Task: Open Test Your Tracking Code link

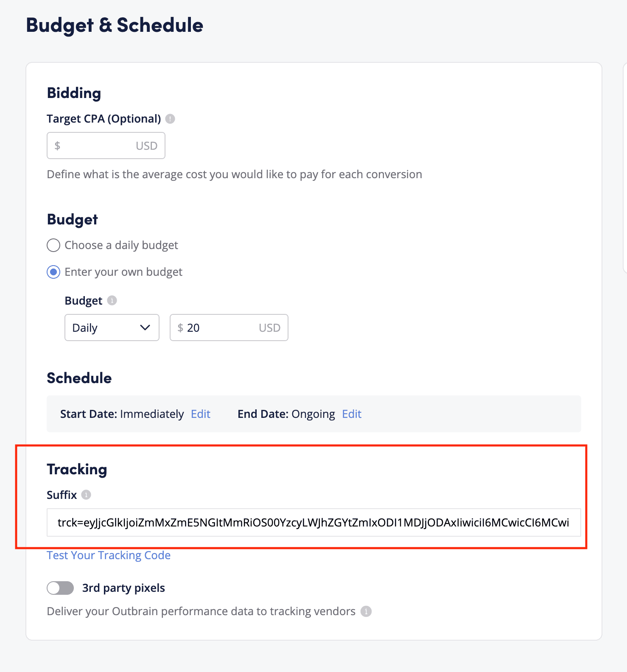Action: pos(109,555)
